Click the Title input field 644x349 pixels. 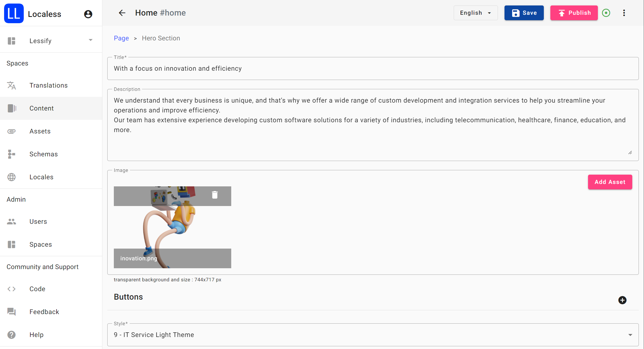373,68
